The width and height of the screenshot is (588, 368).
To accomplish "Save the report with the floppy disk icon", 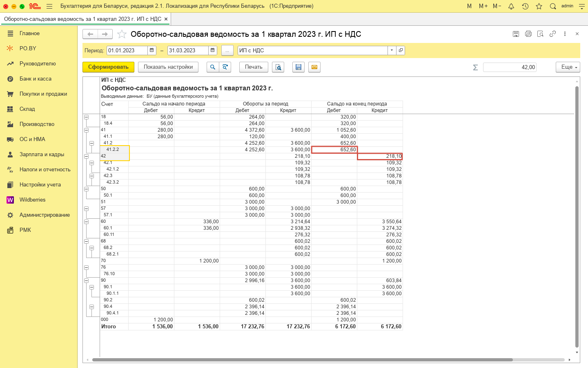I will click(x=298, y=67).
